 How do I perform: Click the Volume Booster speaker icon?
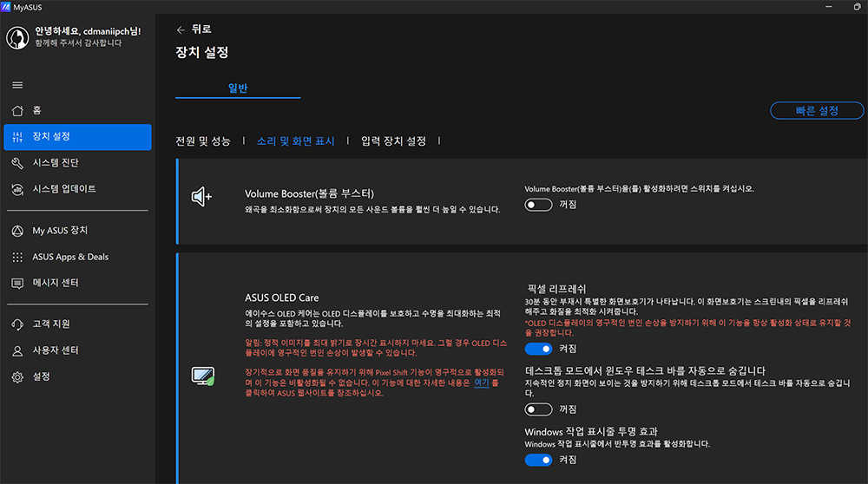point(201,196)
